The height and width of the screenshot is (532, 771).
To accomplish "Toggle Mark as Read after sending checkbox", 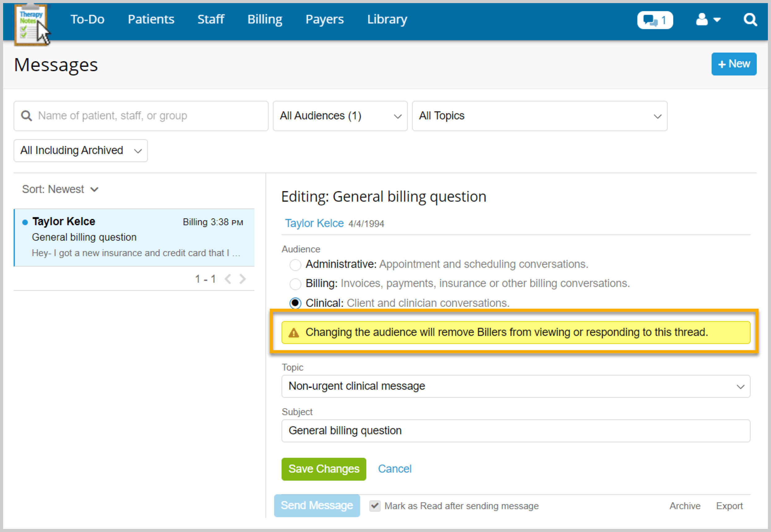I will coord(375,506).
